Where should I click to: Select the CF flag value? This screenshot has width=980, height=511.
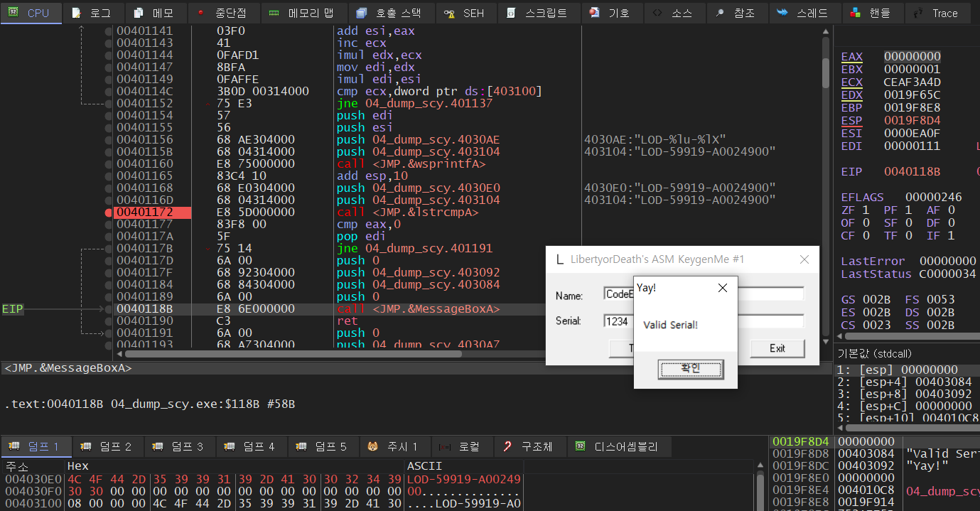866,235
